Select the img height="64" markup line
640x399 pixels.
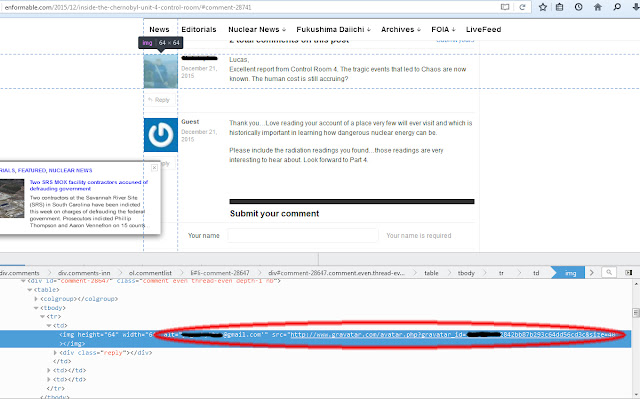(315, 339)
